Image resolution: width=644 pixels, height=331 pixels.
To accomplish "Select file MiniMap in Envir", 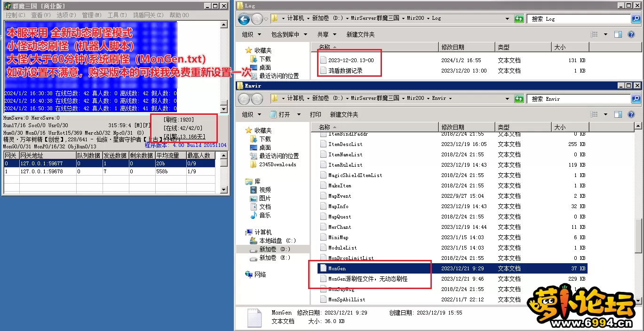I will point(334,237).
